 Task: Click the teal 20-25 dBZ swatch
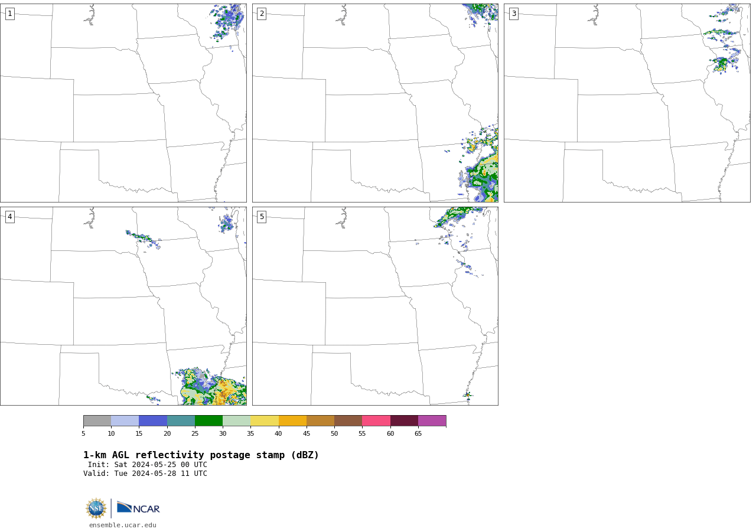click(181, 420)
